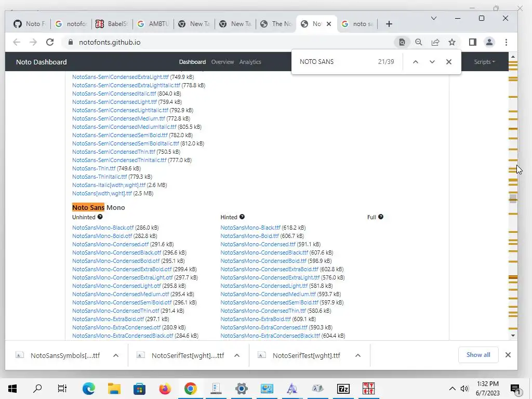Viewport: 532px width, 399px height.
Task: Click the find-in-page icon in address bar
Action: click(402, 42)
